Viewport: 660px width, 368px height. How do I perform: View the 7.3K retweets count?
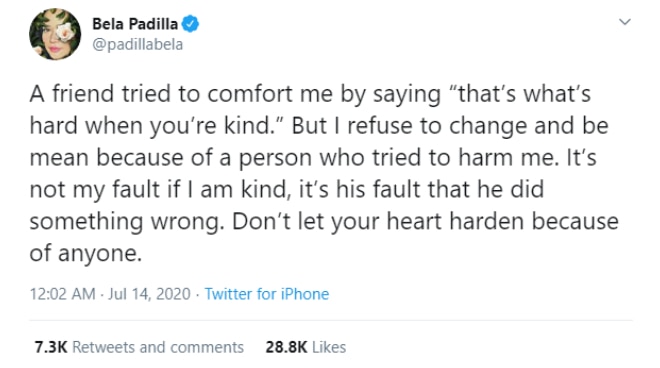pos(51,347)
